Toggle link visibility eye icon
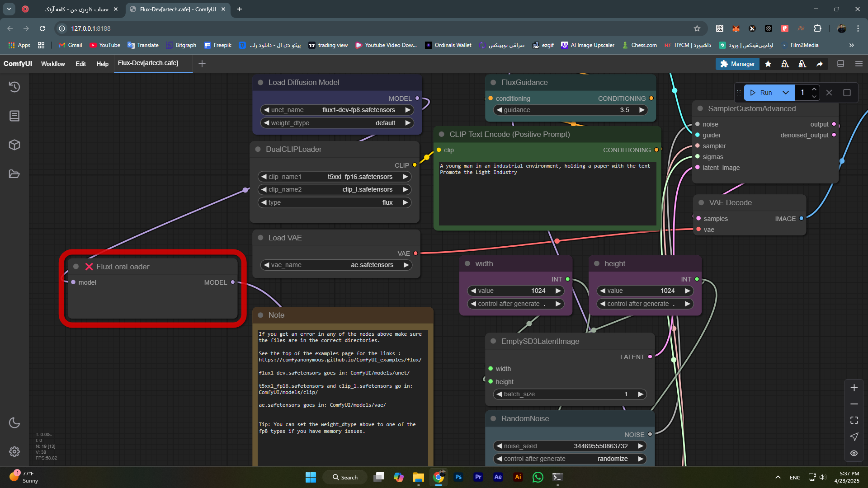Viewport: 868px width, 488px height. pos(854,453)
